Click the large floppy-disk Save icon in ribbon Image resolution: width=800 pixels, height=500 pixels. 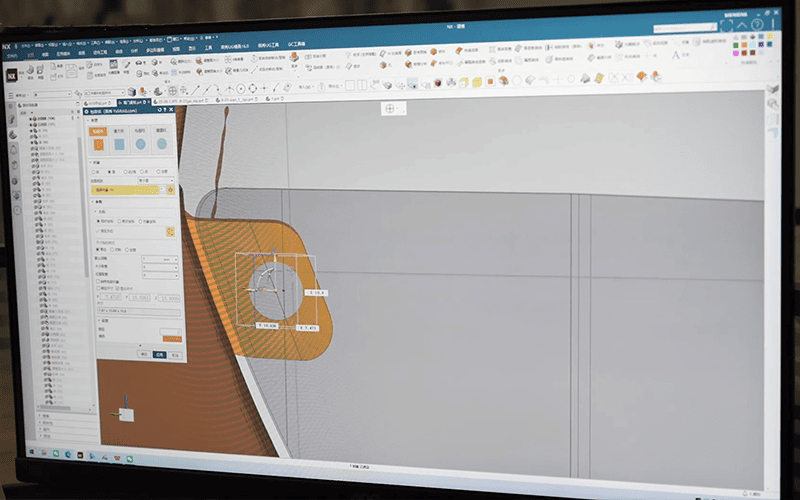(71, 71)
